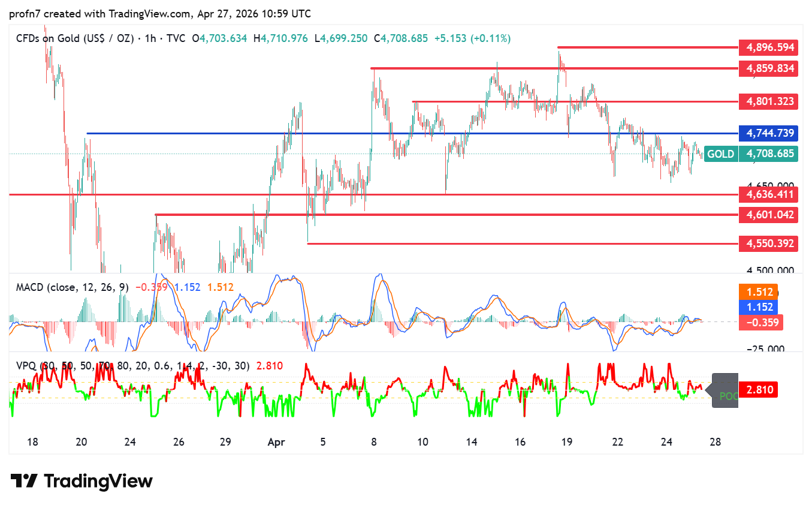The width and height of the screenshot is (812, 508).
Task: Select the blue 4,744.739 price label
Action: (768, 133)
